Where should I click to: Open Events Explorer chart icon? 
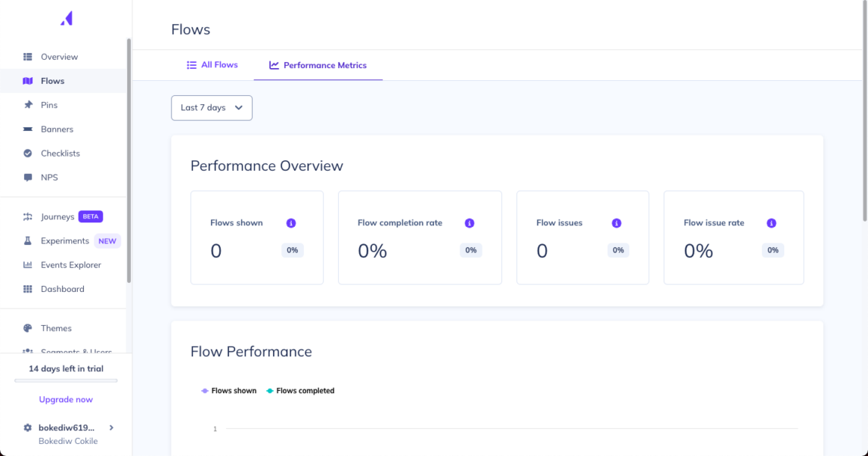pos(28,265)
